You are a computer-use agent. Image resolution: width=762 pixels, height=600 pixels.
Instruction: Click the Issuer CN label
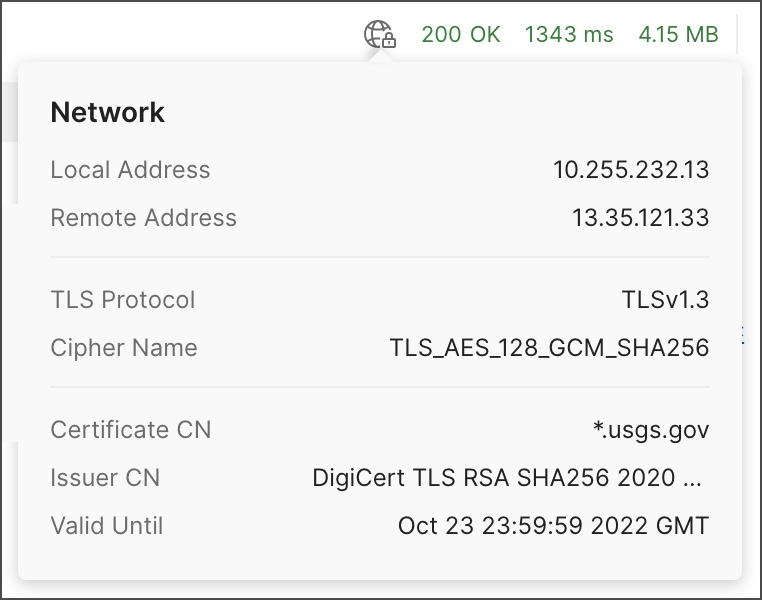coord(105,478)
